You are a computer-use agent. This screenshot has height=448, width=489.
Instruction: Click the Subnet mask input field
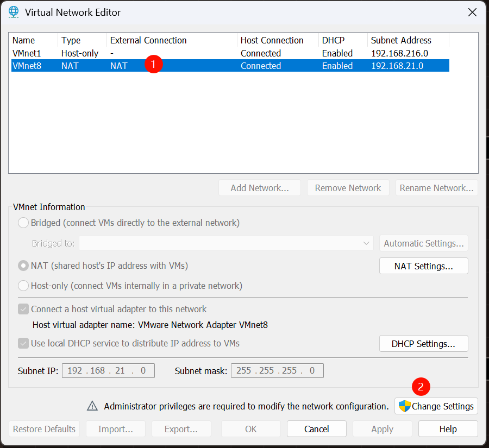pos(277,370)
